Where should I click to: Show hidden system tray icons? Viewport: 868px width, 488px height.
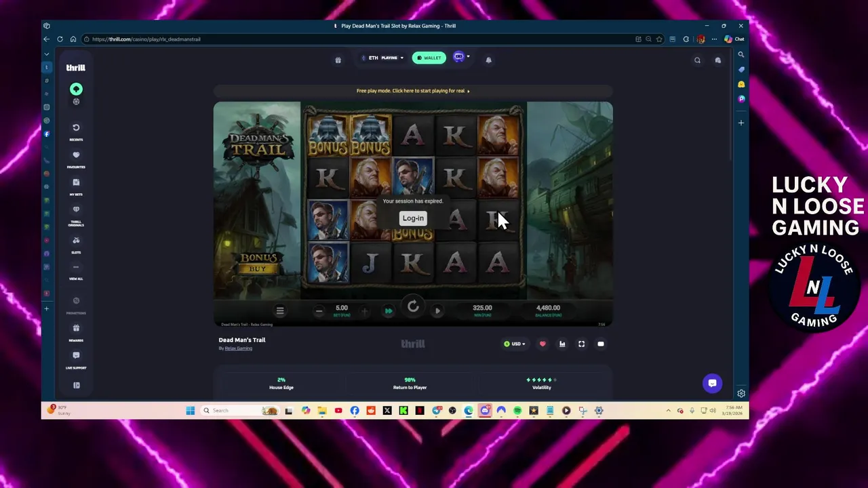tap(668, 411)
